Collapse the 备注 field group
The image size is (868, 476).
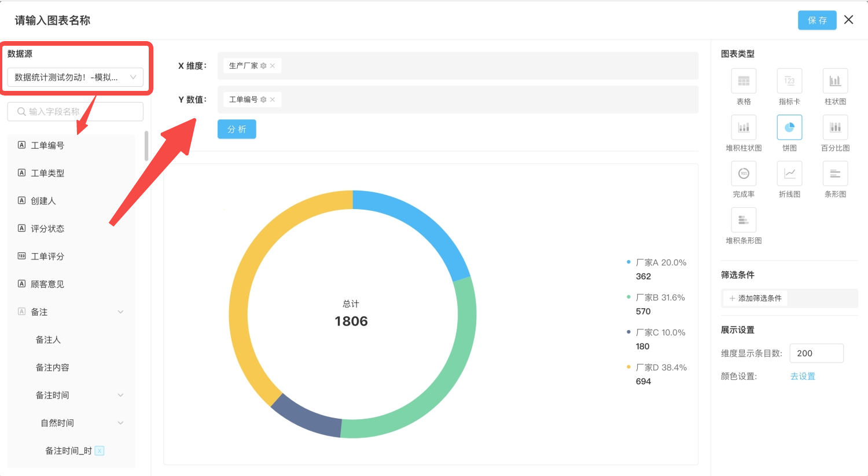pos(120,312)
